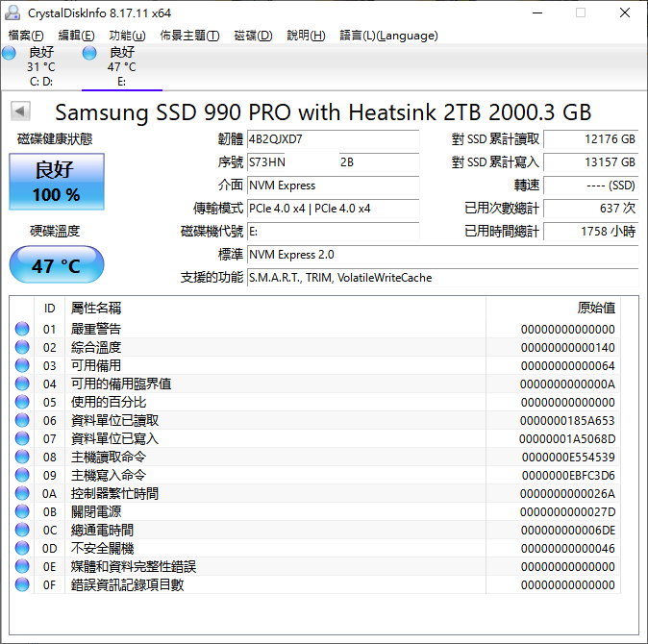Click total host writes value 13157 GB
This screenshot has width=648, height=644.
point(591,162)
